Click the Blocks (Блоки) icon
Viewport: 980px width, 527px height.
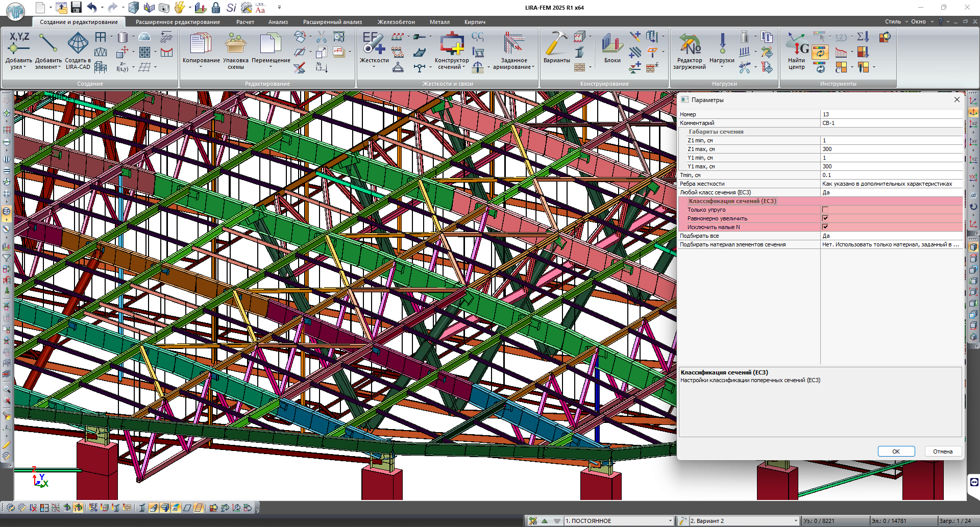coord(612,44)
